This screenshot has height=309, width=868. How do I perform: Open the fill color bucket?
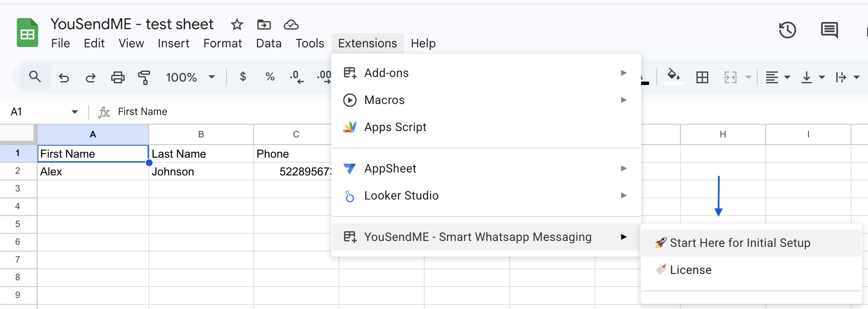pyautogui.click(x=674, y=77)
